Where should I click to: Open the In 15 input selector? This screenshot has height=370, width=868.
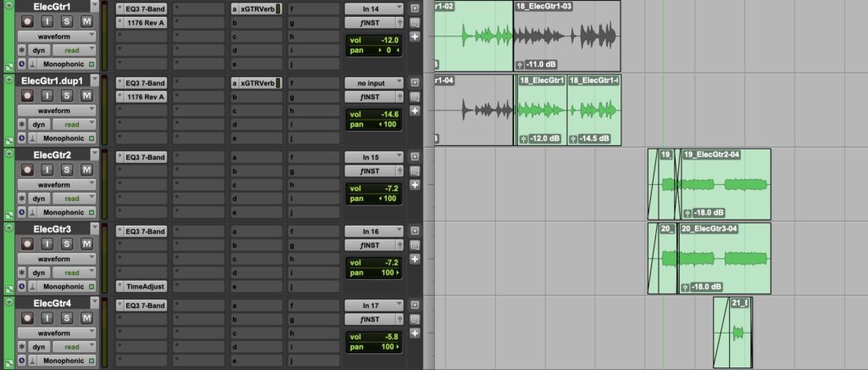pos(372,157)
